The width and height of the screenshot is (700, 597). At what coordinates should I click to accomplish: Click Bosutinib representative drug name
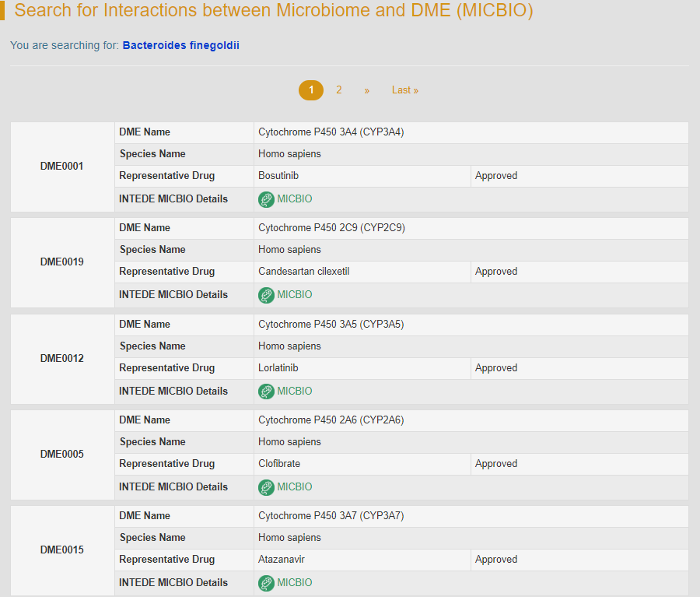coord(278,176)
